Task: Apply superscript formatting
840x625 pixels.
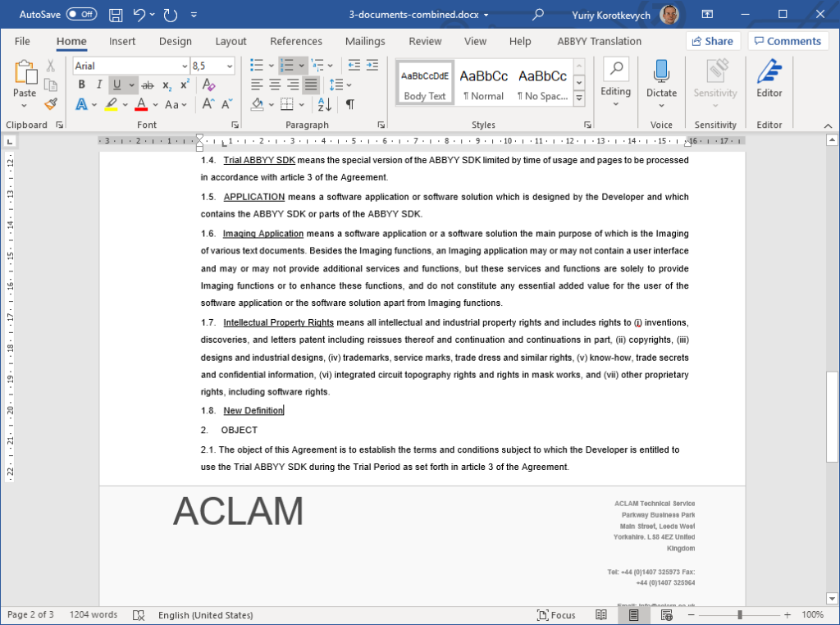Action: tap(185, 85)
